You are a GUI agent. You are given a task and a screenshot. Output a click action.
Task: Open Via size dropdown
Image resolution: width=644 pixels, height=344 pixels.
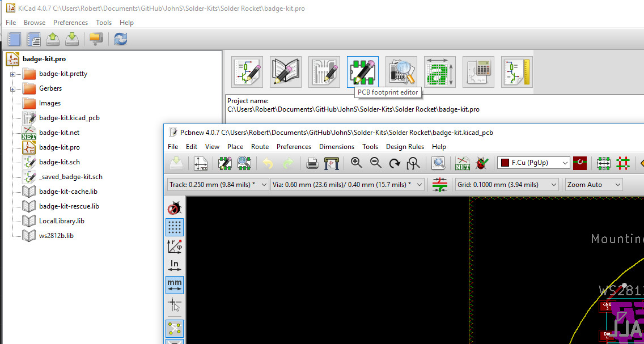coord(348,185)
